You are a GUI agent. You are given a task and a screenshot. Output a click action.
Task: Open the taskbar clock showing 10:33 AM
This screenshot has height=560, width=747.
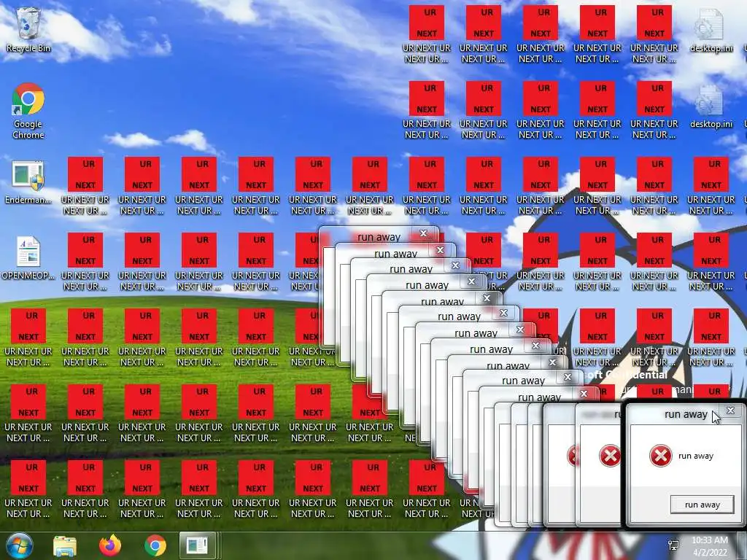(x=710, y=546)
